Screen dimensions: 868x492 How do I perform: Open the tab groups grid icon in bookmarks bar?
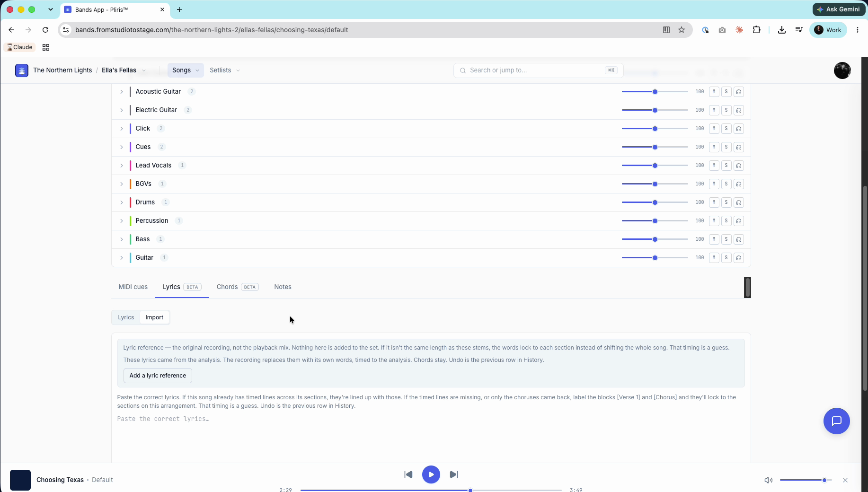pyautogui.click(x=46, y=47)
